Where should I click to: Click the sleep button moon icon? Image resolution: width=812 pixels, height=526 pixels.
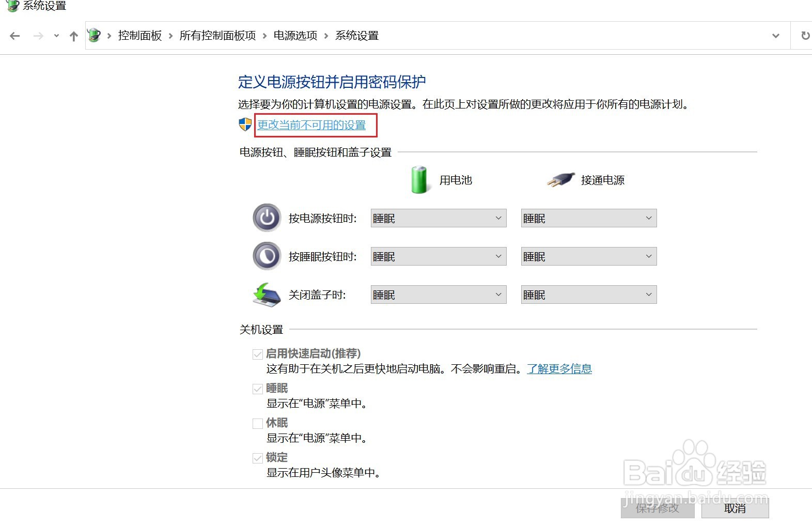coord(267,256)
